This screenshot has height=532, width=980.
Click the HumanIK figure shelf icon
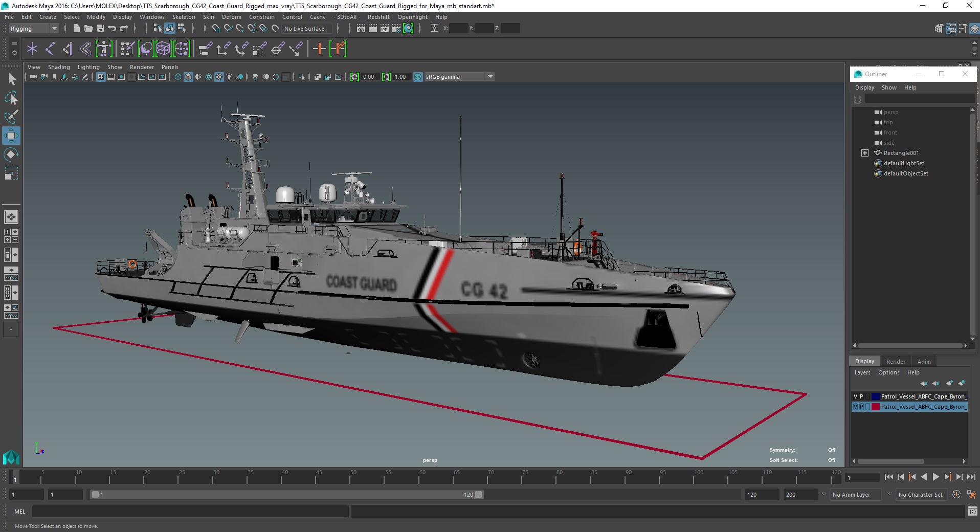pos(104,49)
